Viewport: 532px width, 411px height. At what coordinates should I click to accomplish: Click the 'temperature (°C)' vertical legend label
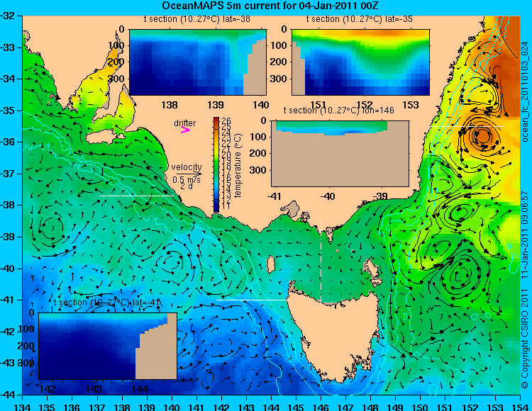(238, 165)
